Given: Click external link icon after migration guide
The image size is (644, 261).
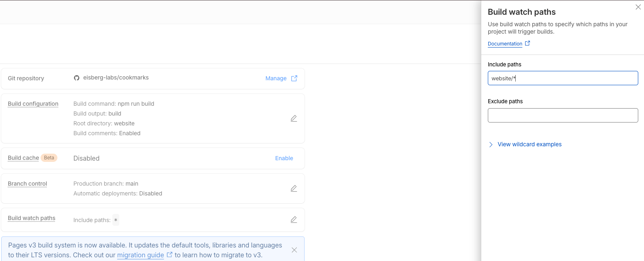Looking at the screenshot, I should tap(169, 255).
